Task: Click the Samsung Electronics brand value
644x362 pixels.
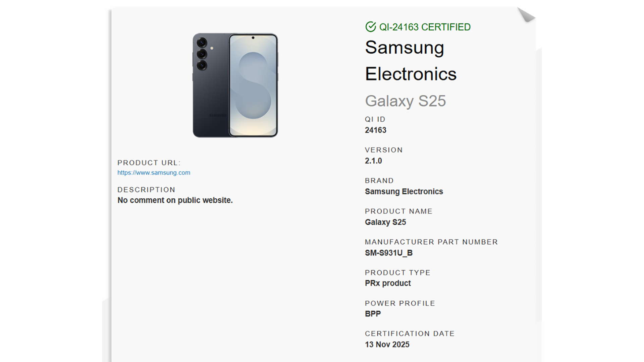Action: [404, 191]
